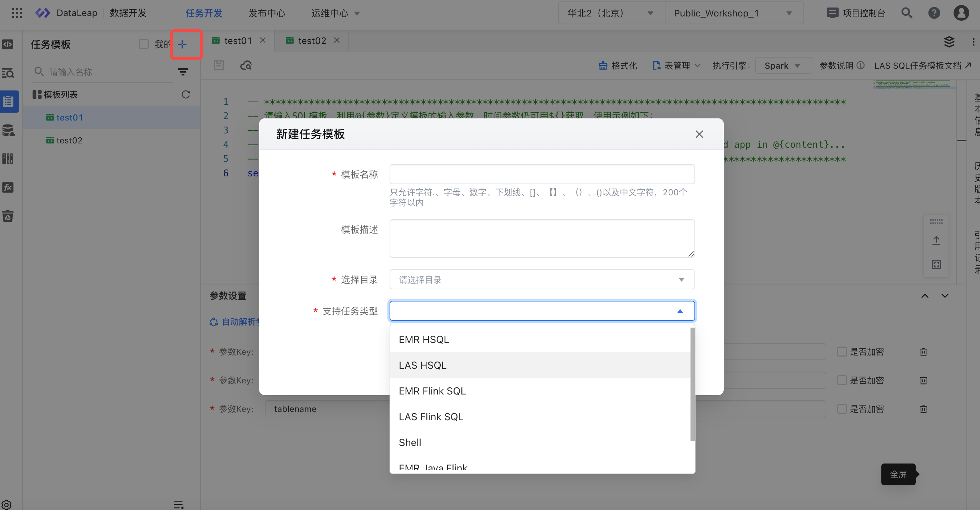Delete the tablename parameter row

coord(923,409)
